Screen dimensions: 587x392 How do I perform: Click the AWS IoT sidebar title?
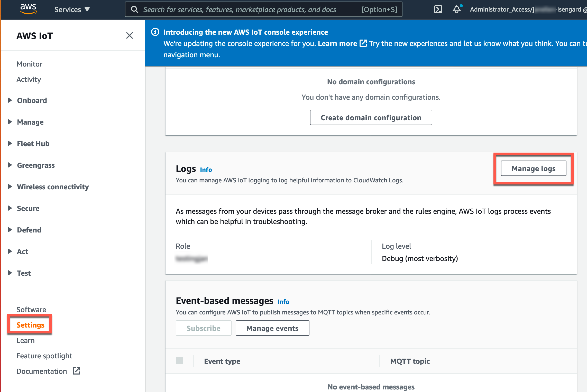tap(35, 36)
